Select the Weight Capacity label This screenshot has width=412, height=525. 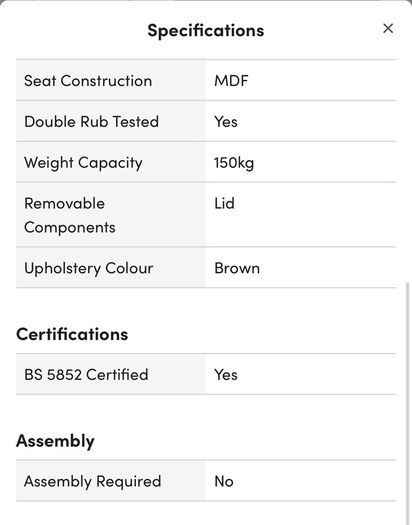[83, 163]
